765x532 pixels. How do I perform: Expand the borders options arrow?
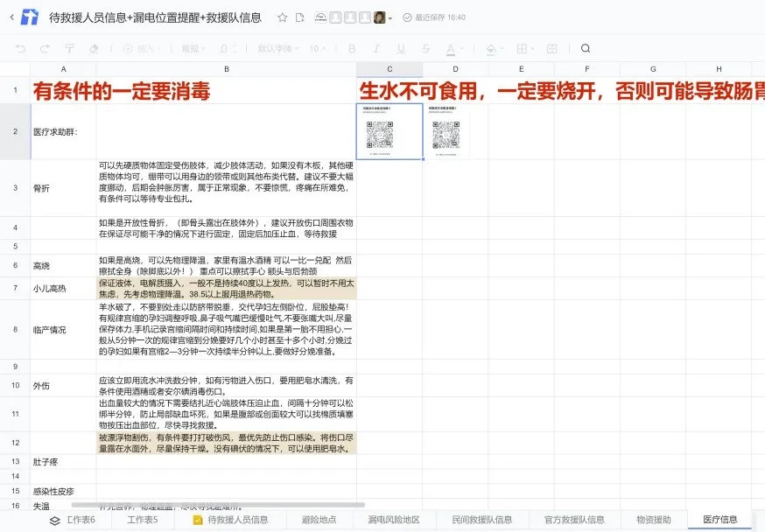tap(532, 49)
